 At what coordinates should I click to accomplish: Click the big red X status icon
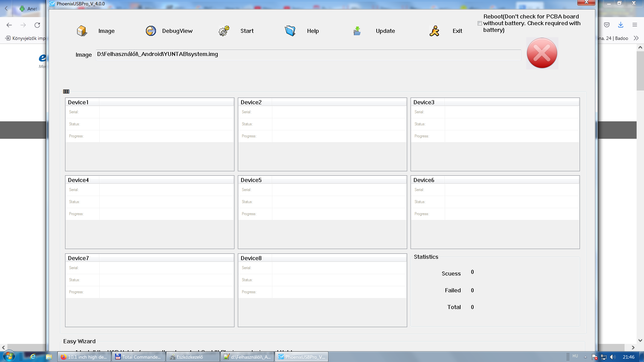click(542, 53)
